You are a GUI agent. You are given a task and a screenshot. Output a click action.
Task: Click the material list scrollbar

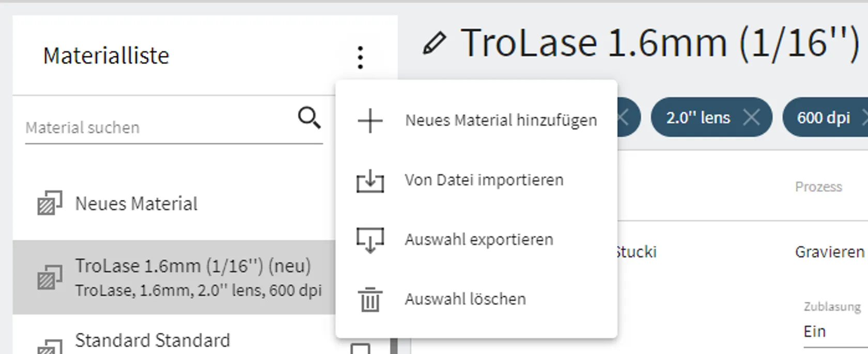coord(394,346)
